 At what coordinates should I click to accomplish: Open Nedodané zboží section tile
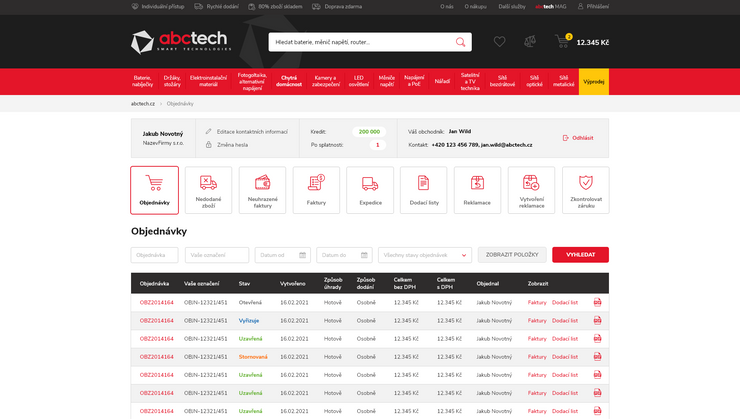208,190
